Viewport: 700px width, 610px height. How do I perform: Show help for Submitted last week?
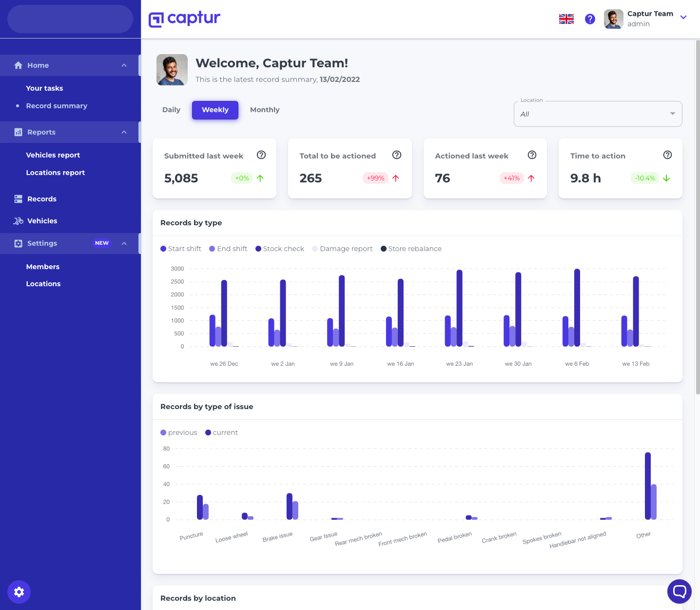point(261,155)
